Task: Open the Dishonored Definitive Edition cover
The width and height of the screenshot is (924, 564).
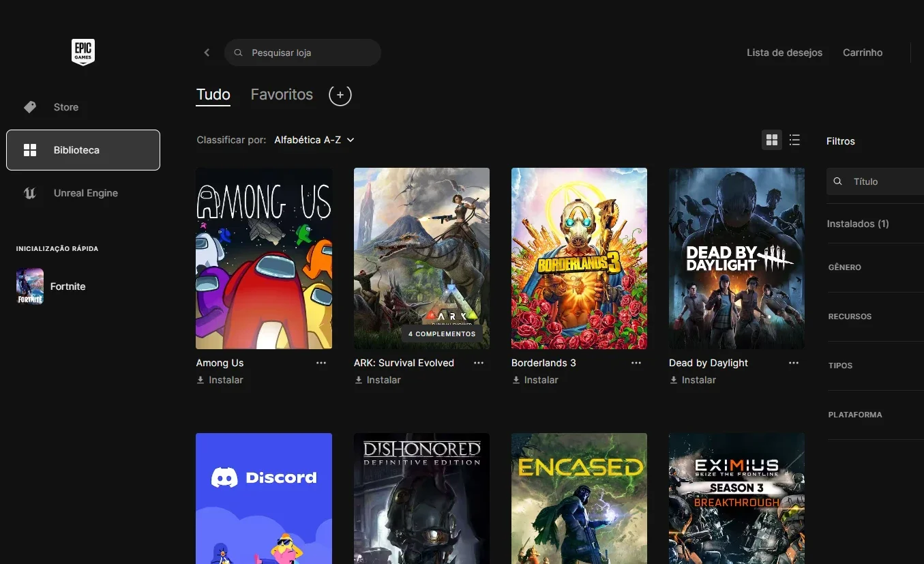Action: tap(421, 499)
